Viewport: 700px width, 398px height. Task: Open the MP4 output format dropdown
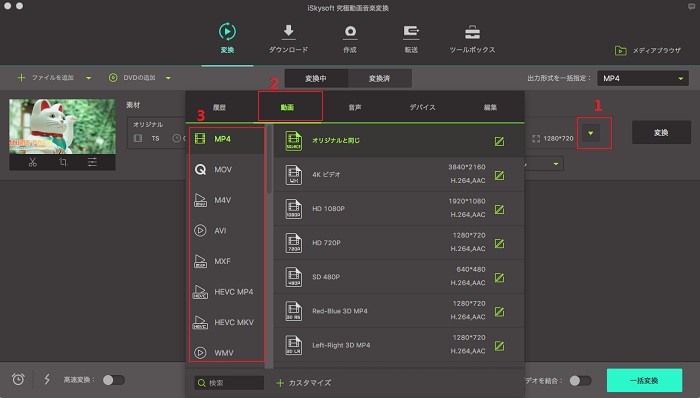coord(643,78)
